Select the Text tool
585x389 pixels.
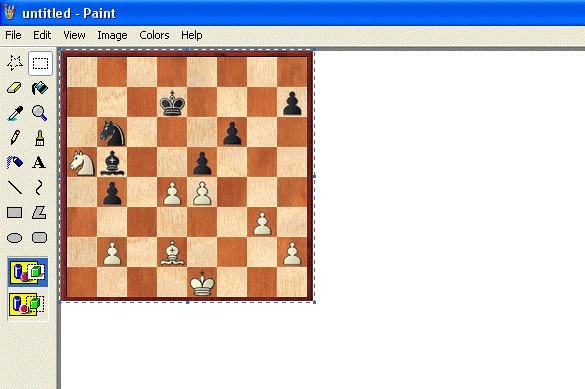pyautogui.click(x=40, y=163)
